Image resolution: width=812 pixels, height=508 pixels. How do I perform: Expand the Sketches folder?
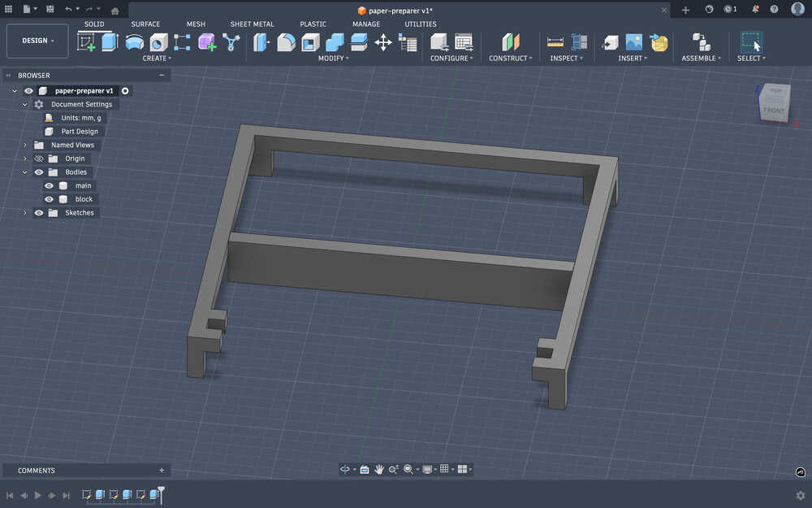[25, 213]
